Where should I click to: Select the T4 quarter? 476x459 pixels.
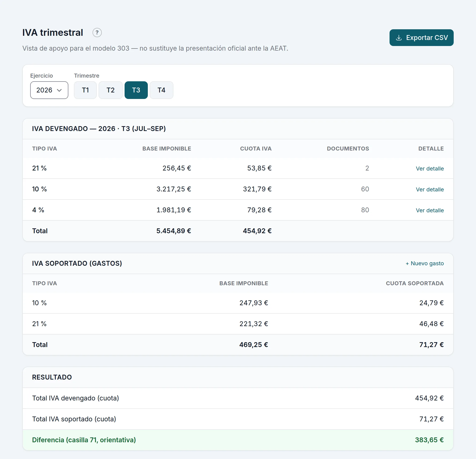pos(162,90)
